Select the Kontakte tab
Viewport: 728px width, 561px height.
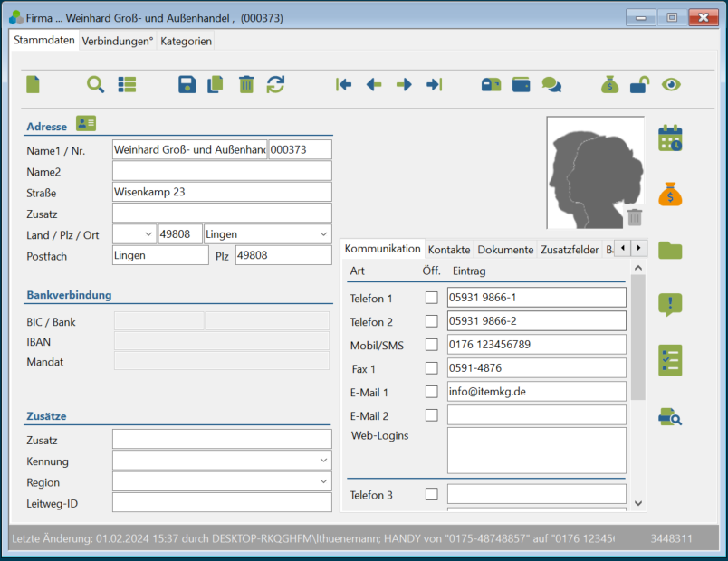(449, 250)
